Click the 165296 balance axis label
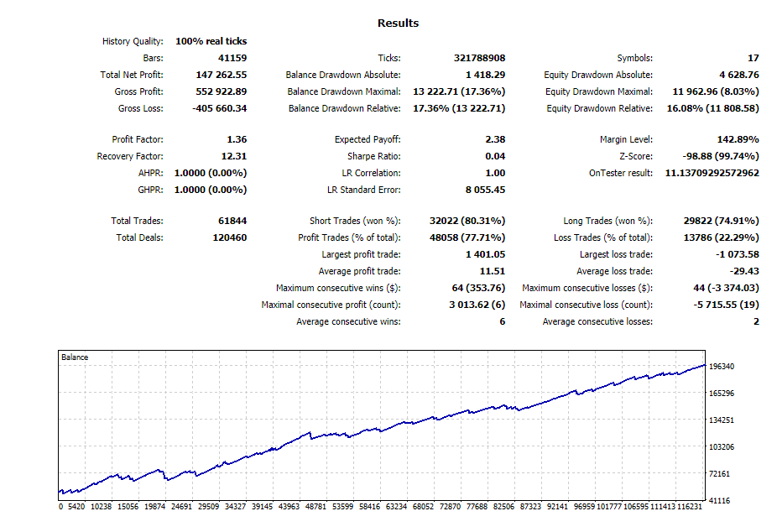This screenshot has height=532, width=777. pos(722,394)
